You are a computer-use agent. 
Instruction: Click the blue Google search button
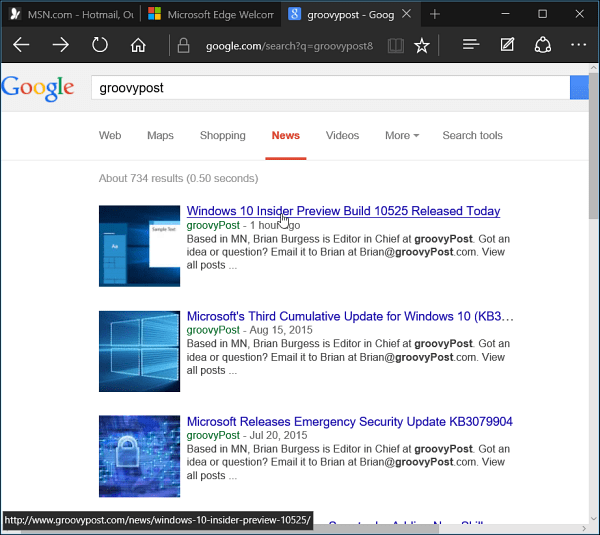579,88
